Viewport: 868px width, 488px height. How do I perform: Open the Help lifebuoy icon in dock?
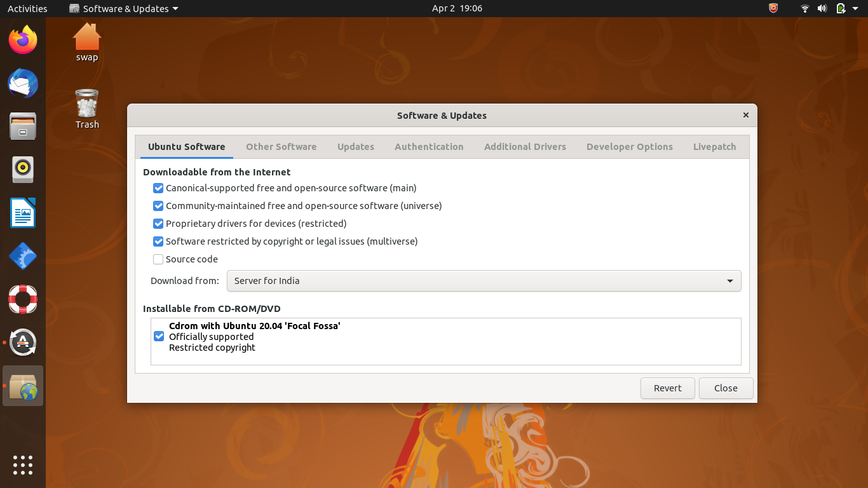(x=23, y=299)
